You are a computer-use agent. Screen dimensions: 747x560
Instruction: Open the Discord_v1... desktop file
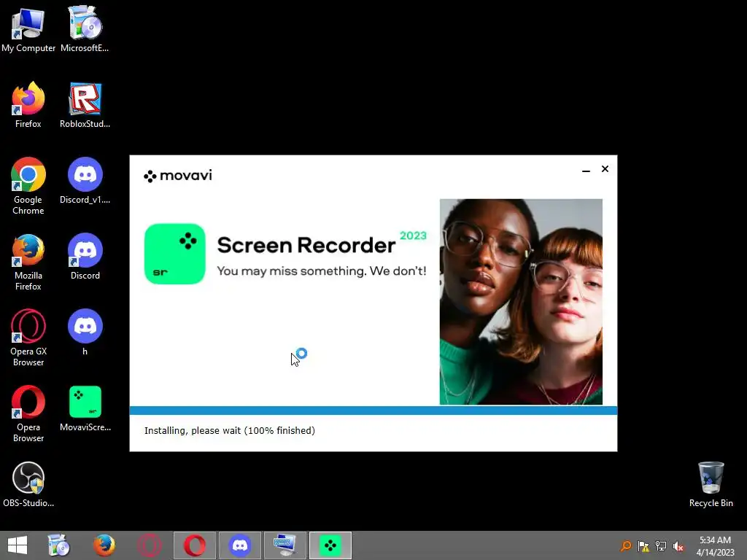pos(85,181)
